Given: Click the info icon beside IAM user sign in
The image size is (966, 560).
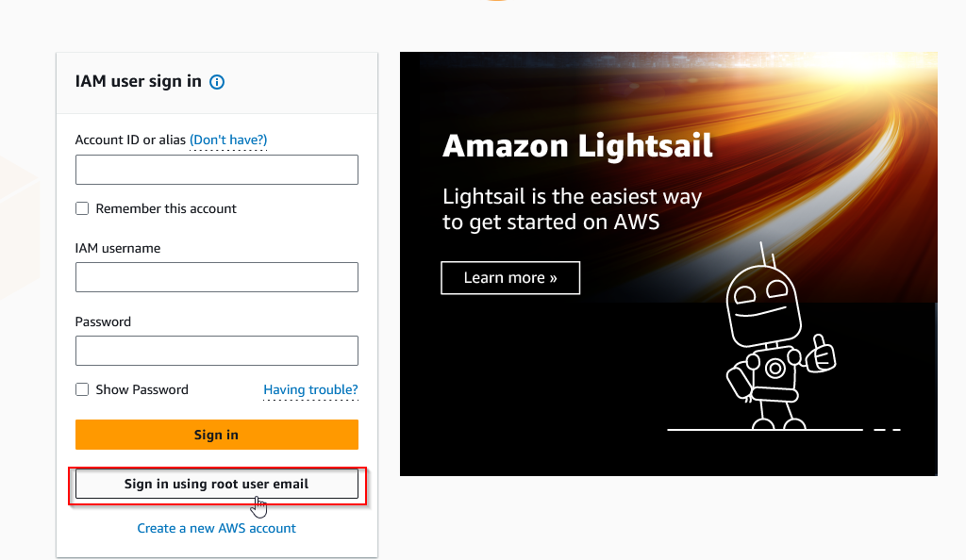Looking at the screenshot, I should [217, 82].
